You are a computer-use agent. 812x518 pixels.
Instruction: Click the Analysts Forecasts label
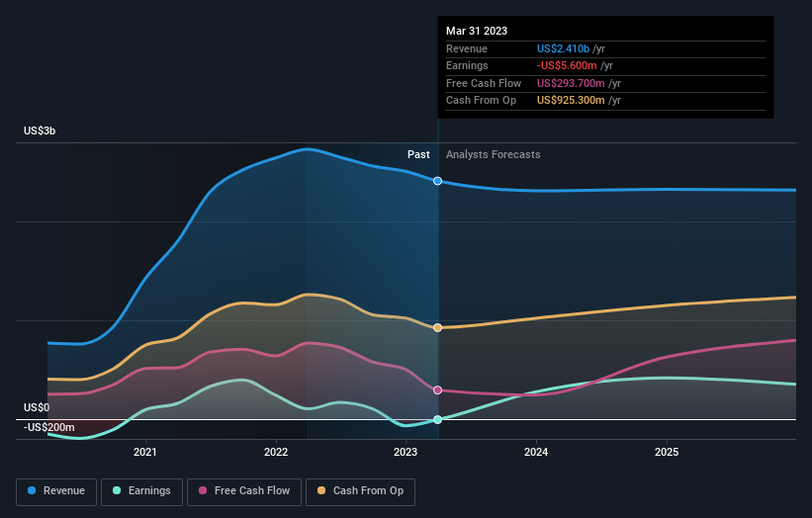pos(493,155)
